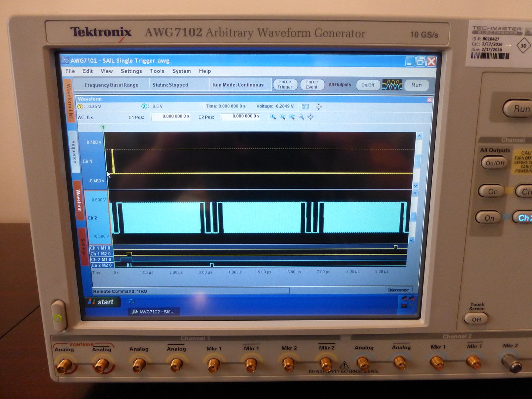Viewport: 532px width, 399px height.
Task: Open the Help menu
Action: click(x=205, y=71)
